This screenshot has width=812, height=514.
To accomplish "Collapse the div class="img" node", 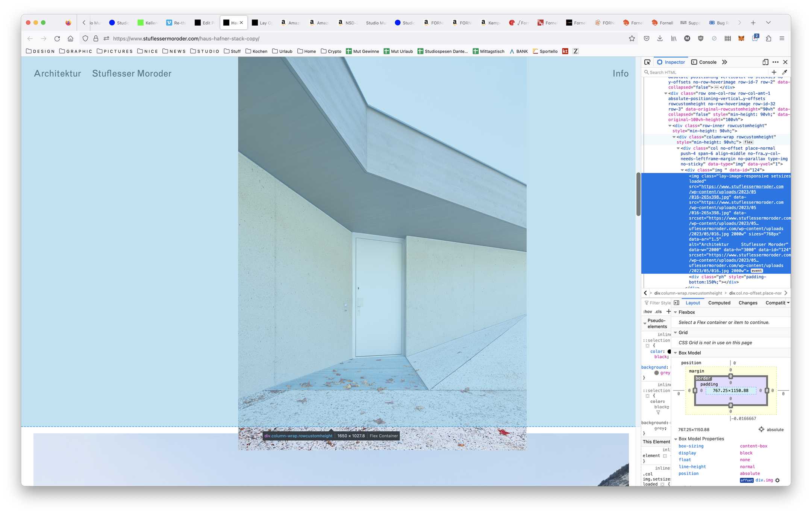I will pyautogui.click(x=682, y=170).
